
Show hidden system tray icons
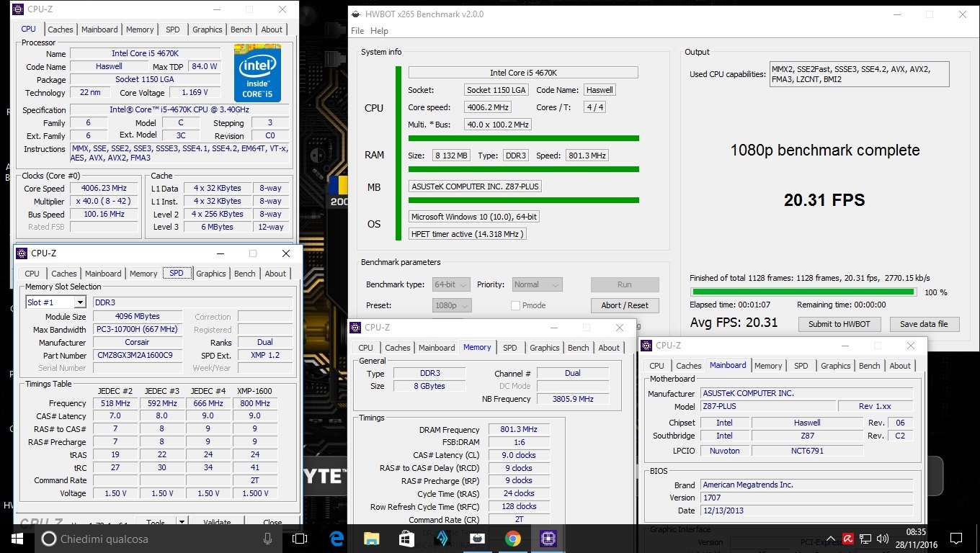(x=831, y=539)
